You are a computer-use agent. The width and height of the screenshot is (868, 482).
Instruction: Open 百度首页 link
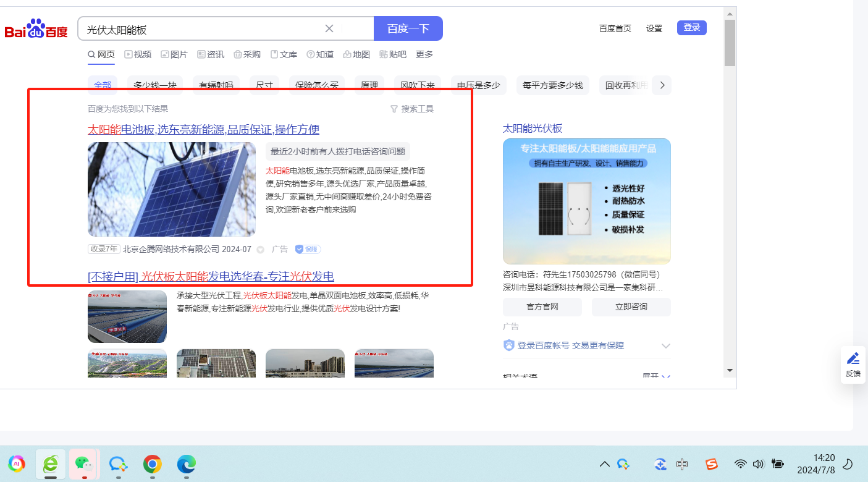615,28
